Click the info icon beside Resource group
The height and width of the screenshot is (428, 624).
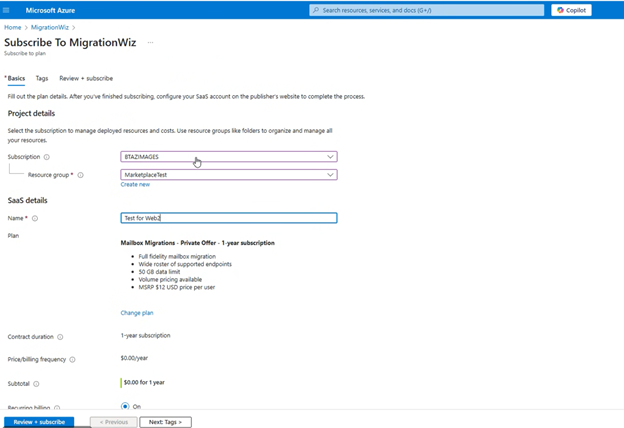click(x=81, y=175)
